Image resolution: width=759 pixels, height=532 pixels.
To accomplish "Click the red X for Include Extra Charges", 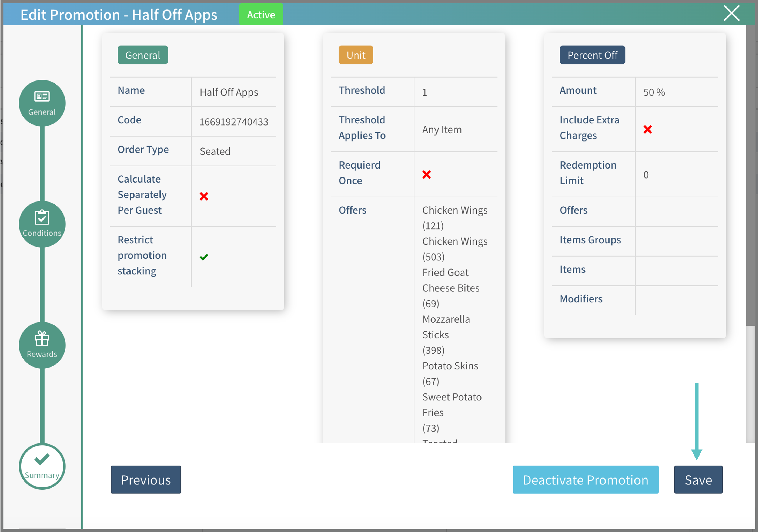I will point(648,130).
